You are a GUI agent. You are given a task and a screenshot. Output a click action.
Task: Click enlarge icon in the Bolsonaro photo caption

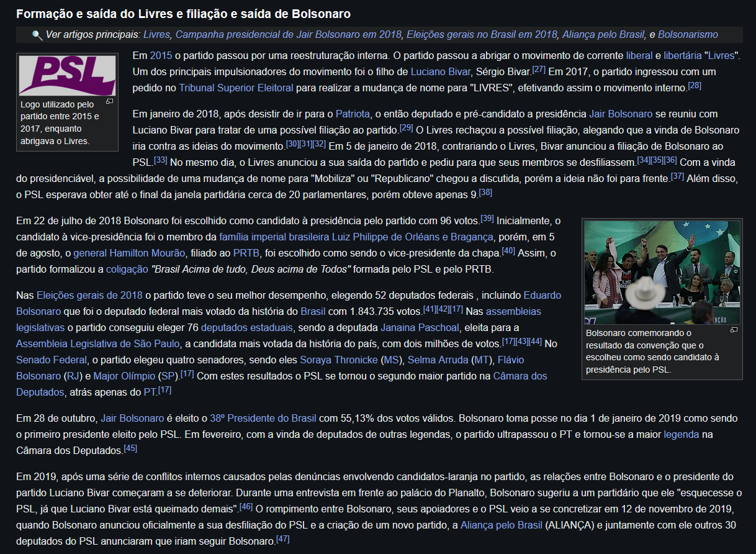click(x=734, y=330)
